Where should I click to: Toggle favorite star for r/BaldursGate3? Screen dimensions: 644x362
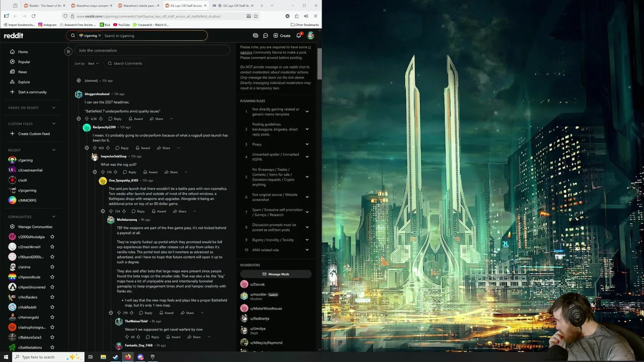[x=52, y=337]
